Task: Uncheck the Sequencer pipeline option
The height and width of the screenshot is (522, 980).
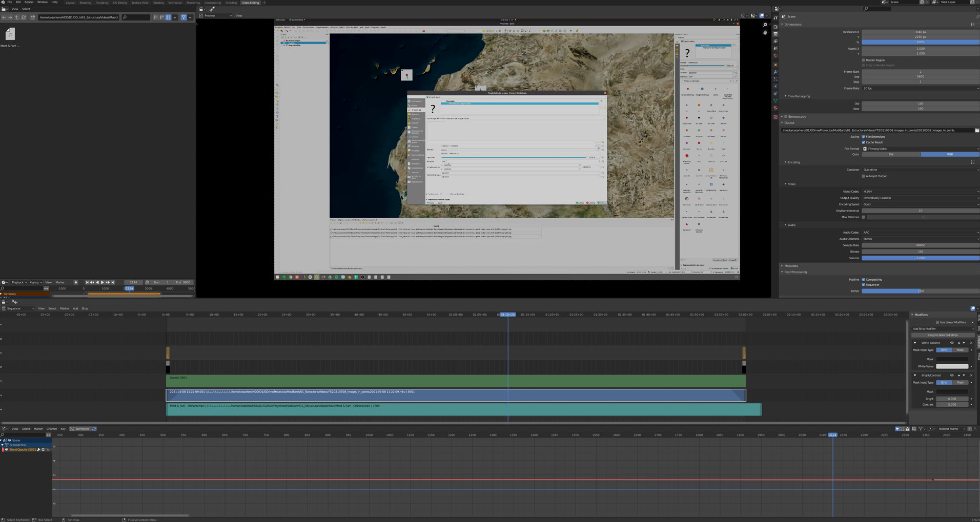Action: pyautogui.click(x=863, y=285)
